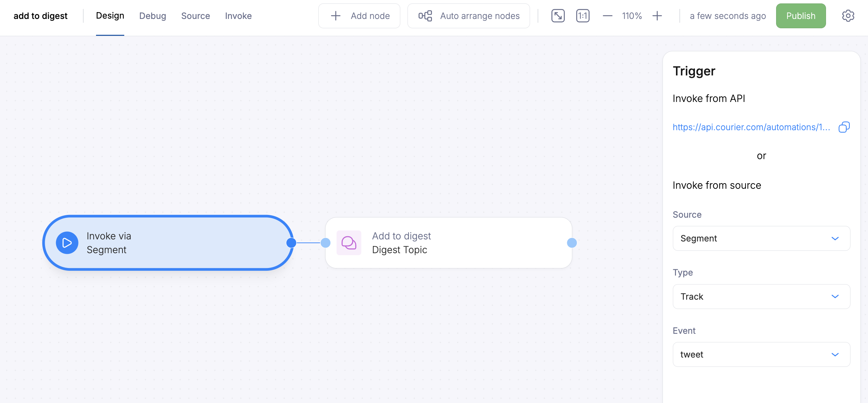This screenshot has height=403, width=868.
Task: Open the Type dropdown showing Track
Action: [x=761, y=297]
